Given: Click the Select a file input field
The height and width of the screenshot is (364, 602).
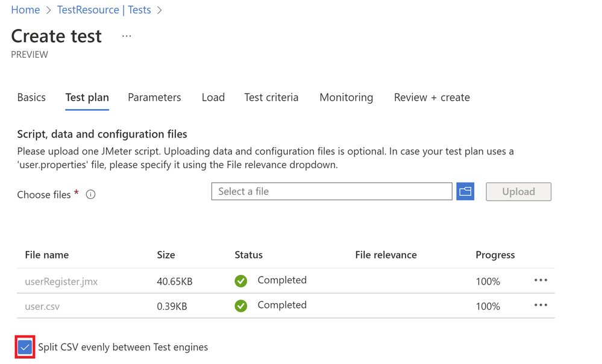Looking at the screenshot, I should (x=331, y=192).
